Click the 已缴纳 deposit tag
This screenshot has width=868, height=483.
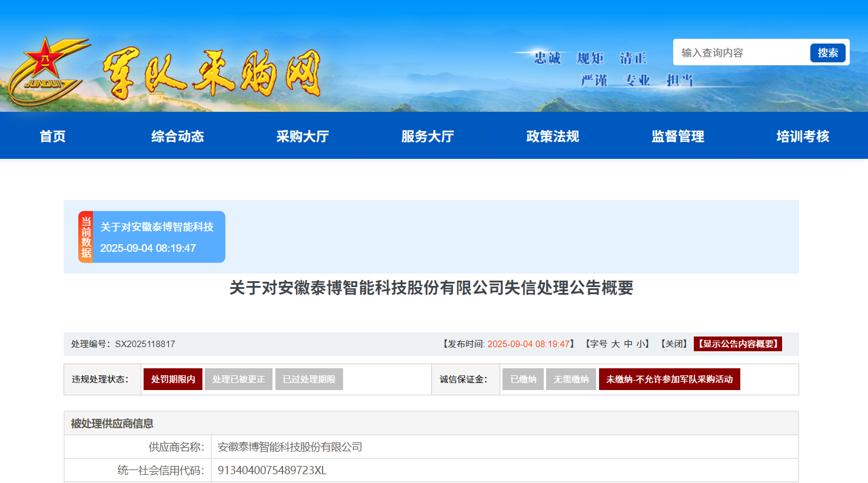pyautogui.click(x=523, y=379)
